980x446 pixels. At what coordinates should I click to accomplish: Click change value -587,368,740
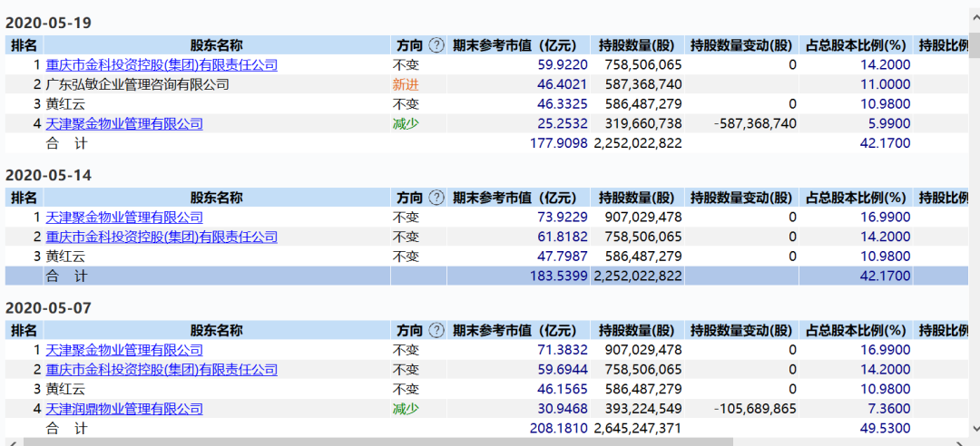(755, 123)
